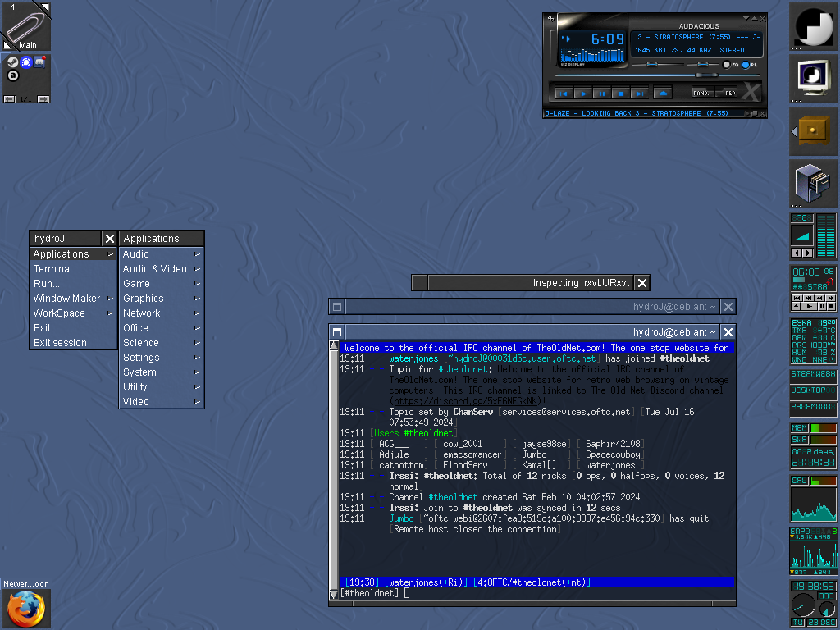Open Discord from the tray icon
Viewport: 840px width, 630px height.
click(39, 62)
